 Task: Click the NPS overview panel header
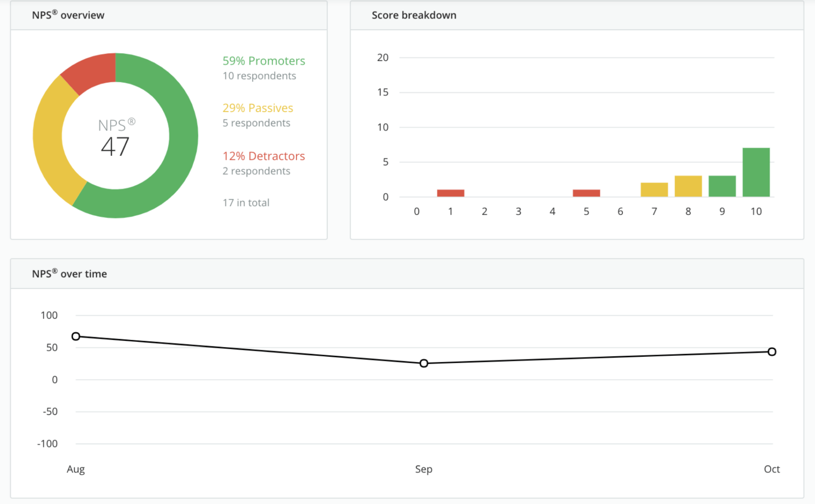tap(68, 15)
